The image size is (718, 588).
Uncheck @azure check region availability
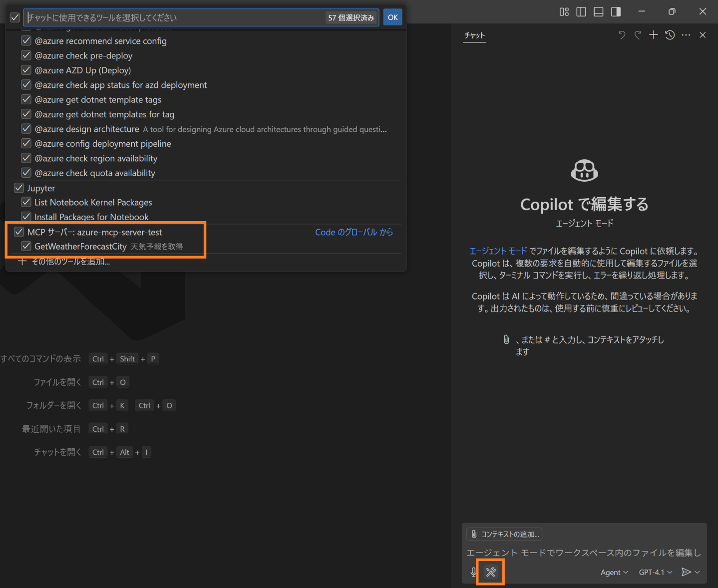pos(26,158)
